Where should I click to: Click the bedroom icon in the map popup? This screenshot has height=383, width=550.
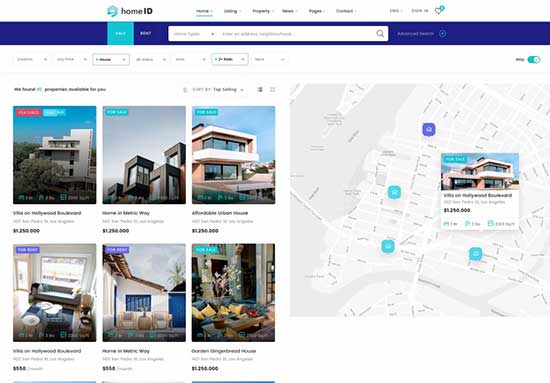446,223
